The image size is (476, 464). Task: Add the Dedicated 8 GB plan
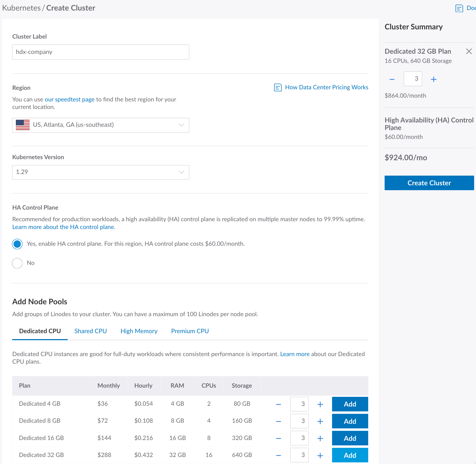tap(350, 421)
